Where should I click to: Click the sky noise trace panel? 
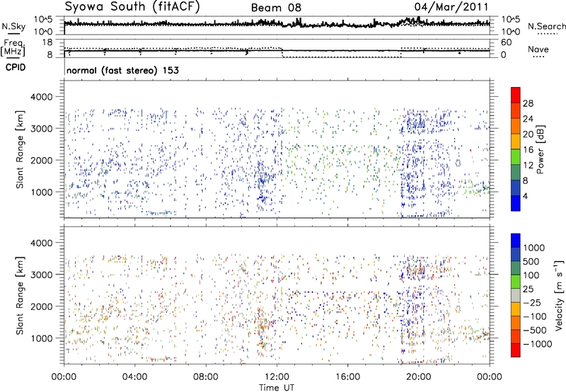[x=277, y=25]
